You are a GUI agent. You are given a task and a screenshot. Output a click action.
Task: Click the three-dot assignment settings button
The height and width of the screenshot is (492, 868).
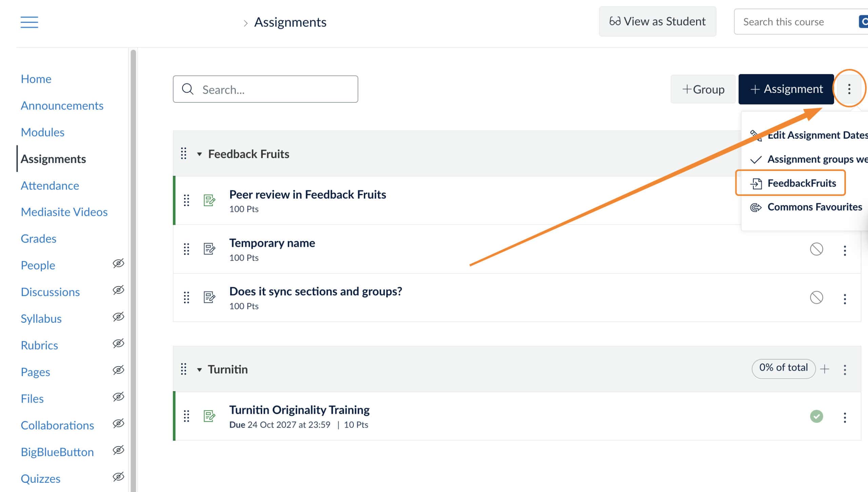pos(849,89)
